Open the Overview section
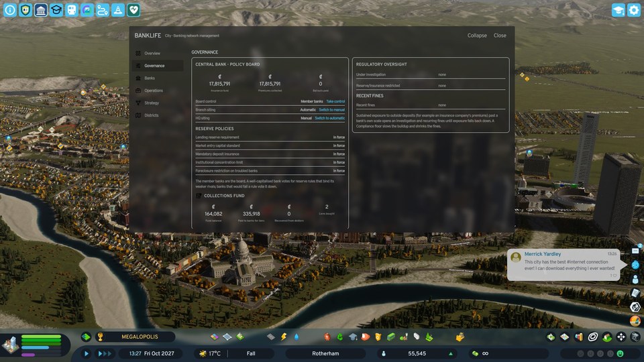This screenshot has height=362, width=644. click(x=158, y=54)
